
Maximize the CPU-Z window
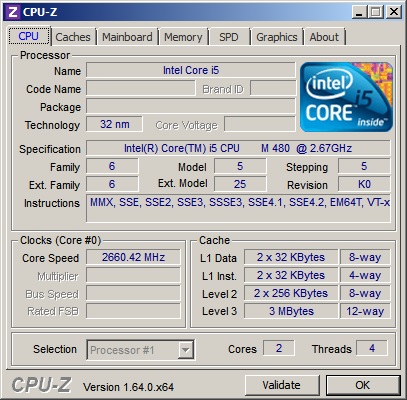pyautogui.click(x=376, y=12)
